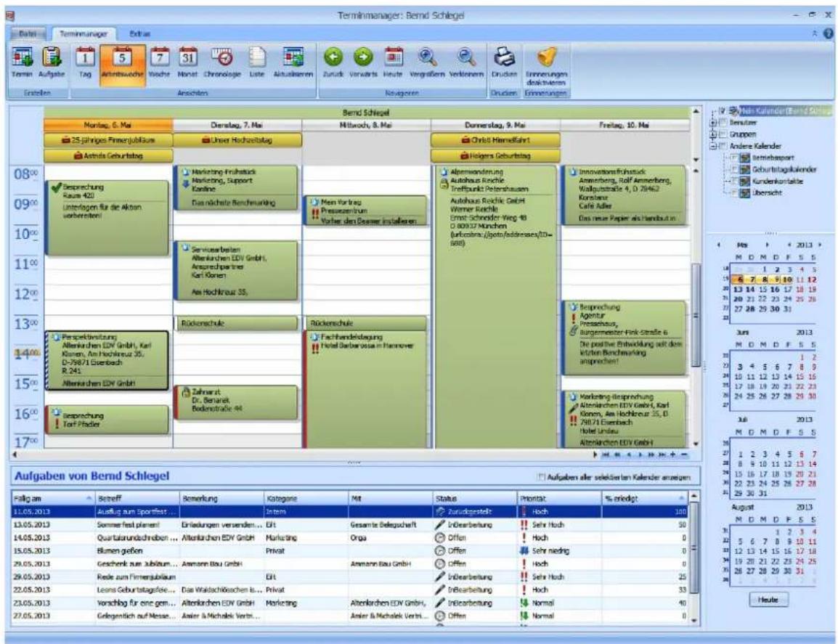The image size is (838, 644).
Task: Open the Datei menu tab
Action: 28,33
